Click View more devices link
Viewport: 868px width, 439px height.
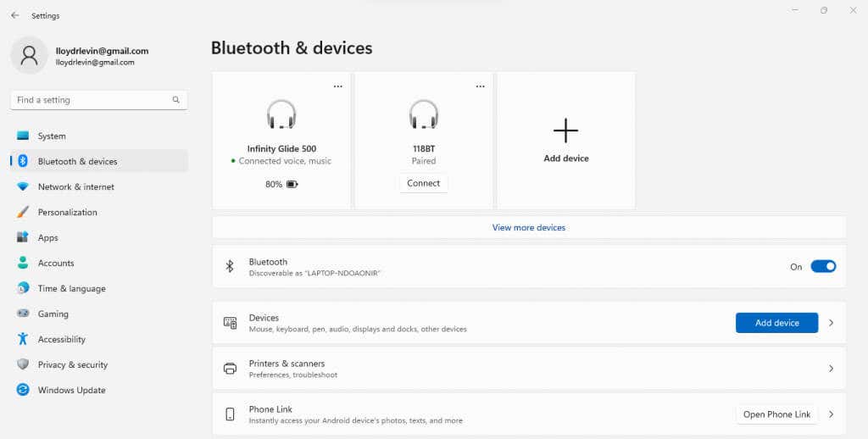click(529, 227)
